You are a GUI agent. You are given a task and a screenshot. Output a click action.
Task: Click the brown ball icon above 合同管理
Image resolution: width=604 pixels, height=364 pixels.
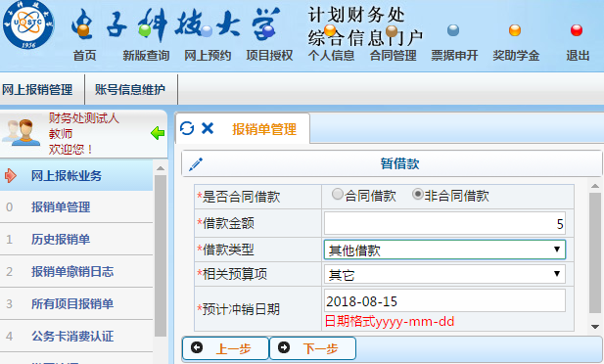point(392,30)
